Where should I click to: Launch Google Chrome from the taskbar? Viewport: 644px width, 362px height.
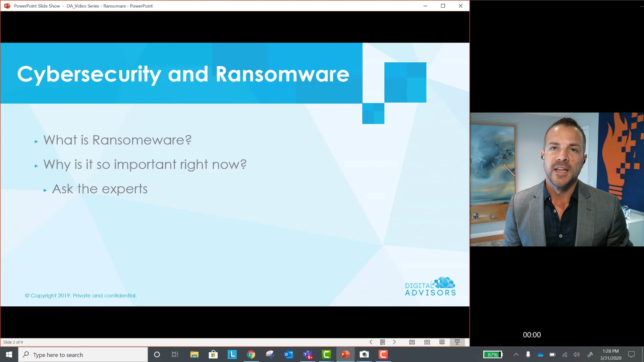251,354
